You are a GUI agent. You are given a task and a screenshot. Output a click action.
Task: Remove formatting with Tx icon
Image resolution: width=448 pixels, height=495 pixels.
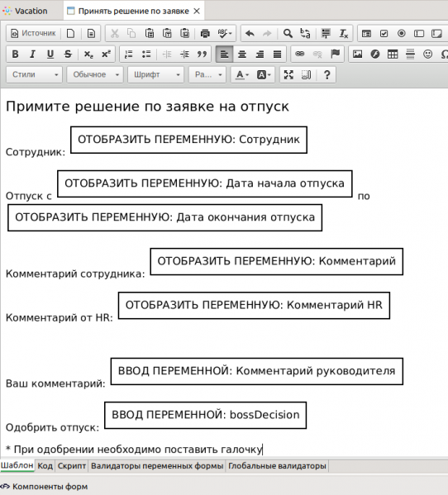(x=344, y=33)
